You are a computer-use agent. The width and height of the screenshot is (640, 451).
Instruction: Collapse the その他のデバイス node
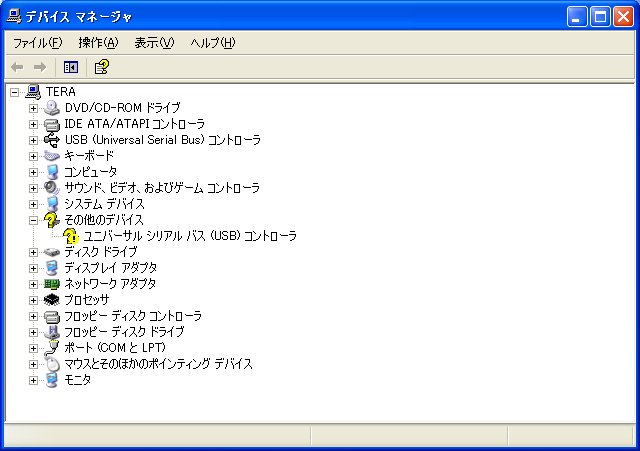33,220
